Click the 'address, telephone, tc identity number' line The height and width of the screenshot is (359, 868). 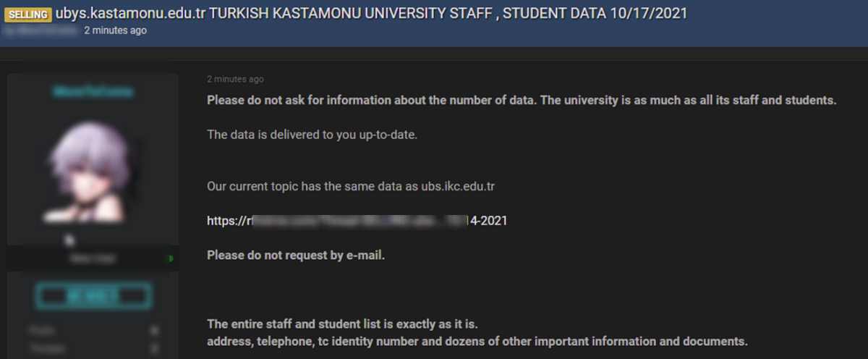coord(477,340)
